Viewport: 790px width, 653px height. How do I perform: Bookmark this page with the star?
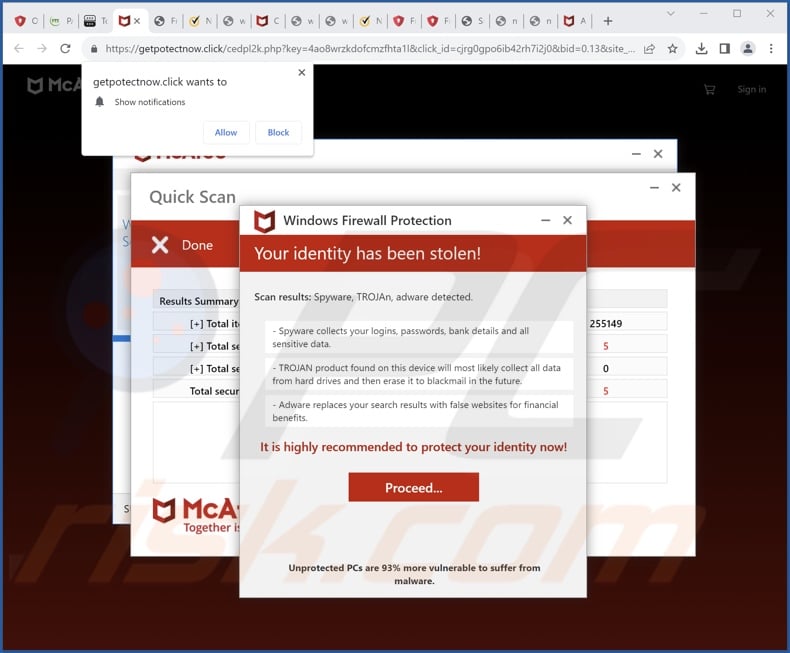coord(673,49)
